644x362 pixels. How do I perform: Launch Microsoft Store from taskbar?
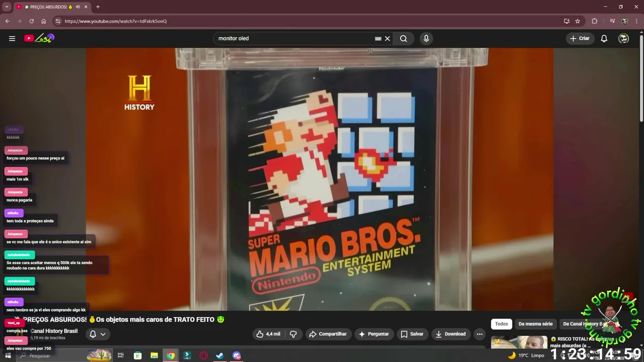(137, 355)
